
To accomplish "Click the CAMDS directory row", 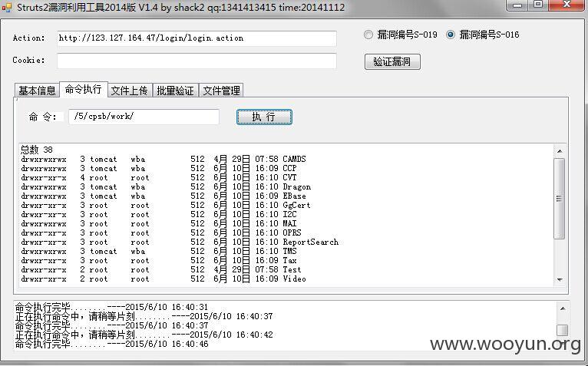I will click(x=164, y=159).
